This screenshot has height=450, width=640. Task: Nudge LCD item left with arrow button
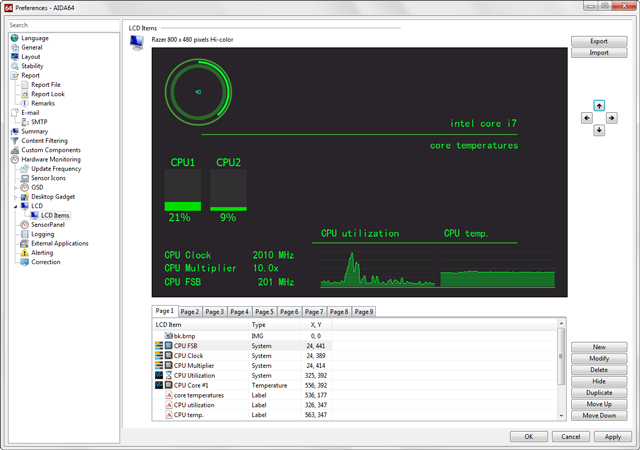(586, 118)
